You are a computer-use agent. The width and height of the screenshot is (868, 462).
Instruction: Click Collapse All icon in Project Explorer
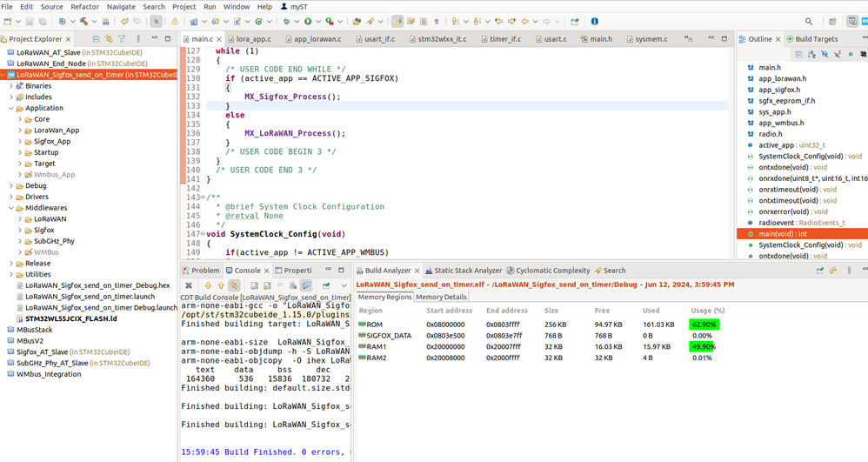point(96,39)
